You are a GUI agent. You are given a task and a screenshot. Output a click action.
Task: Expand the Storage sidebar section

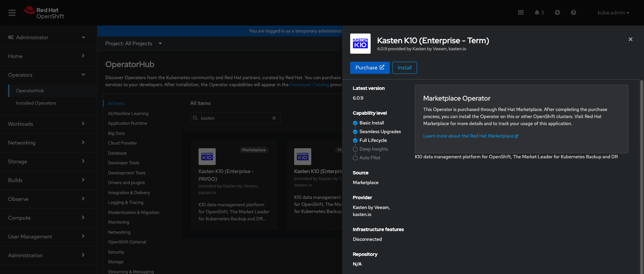pyautogui.click(x=48, y=161)
